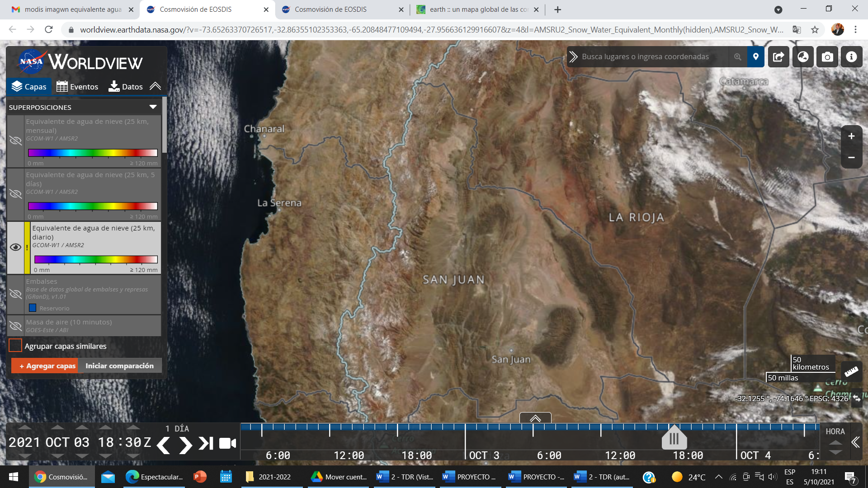This screenshot has width=868, height=488.
Task: Click the location marker pin icon
Action: tap(755, 57)
